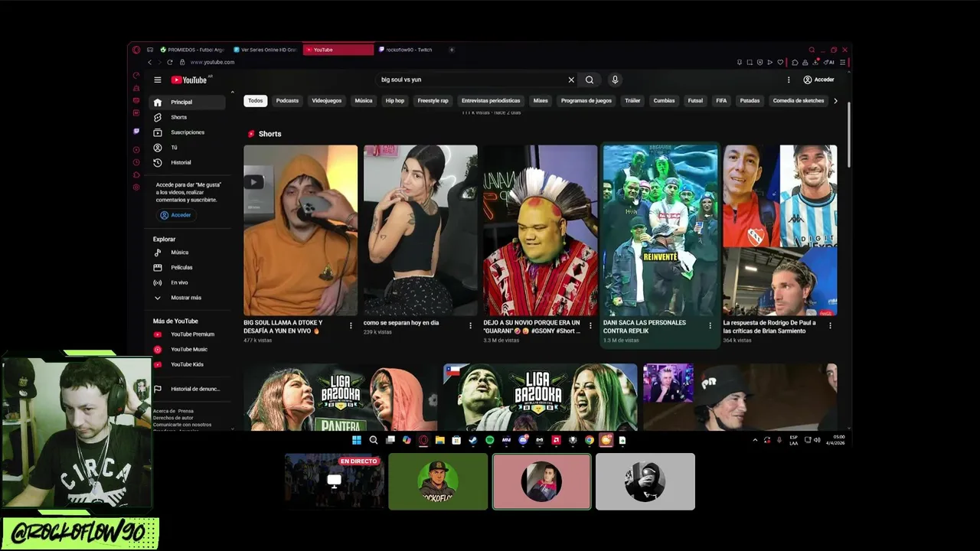Open En vivo under Explorar
This screenshot has width=980, height=551.
188,282
